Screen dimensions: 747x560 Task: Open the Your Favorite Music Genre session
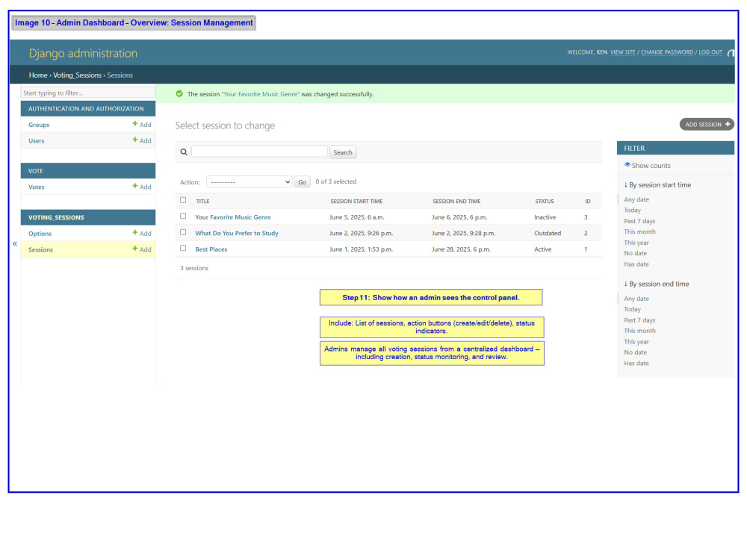point(233,217)
